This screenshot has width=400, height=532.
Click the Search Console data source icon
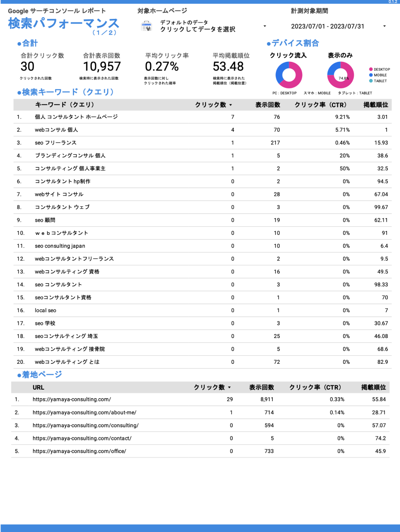click(x=147, y=26)
